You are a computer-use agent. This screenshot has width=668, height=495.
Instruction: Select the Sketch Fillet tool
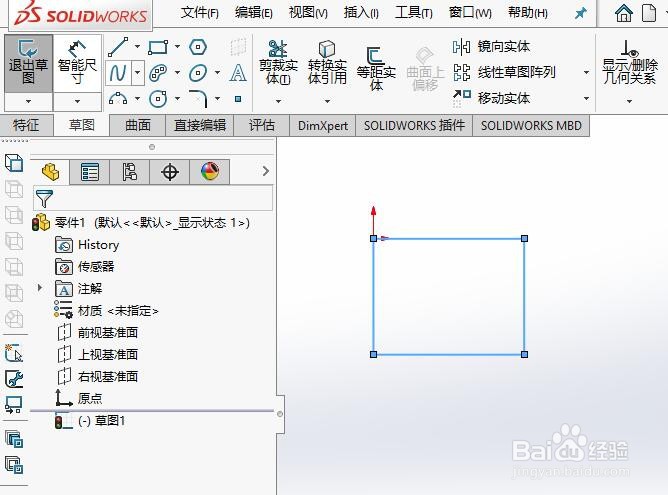(x=198, y=99)
